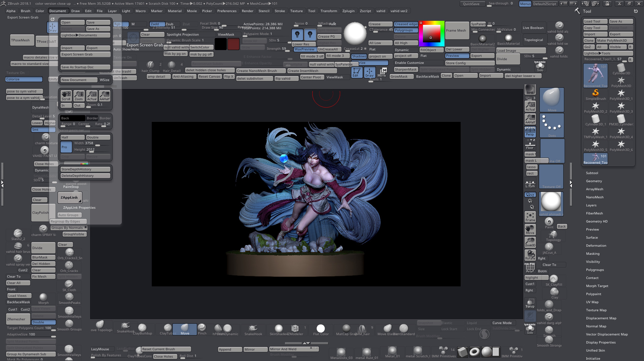Select the ZModeler brush

(x=295, y=329)
